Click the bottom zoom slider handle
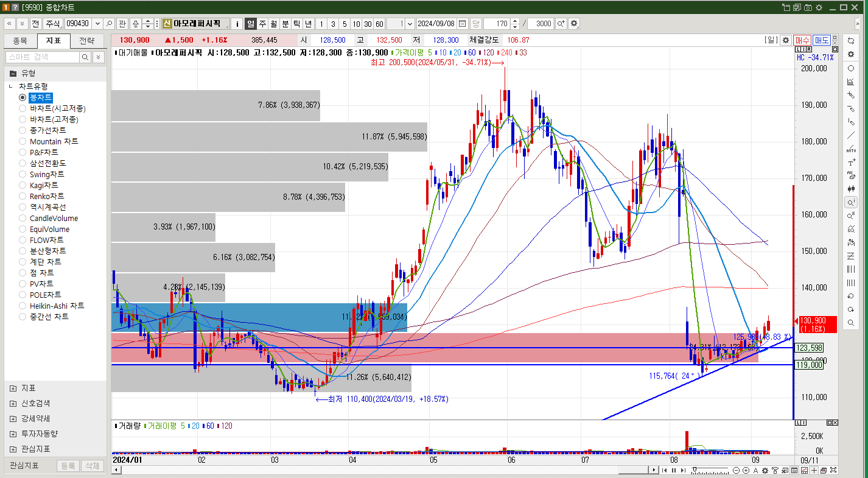Image resolution: width=868 pixels, height=478 pixels. [695, 470]
